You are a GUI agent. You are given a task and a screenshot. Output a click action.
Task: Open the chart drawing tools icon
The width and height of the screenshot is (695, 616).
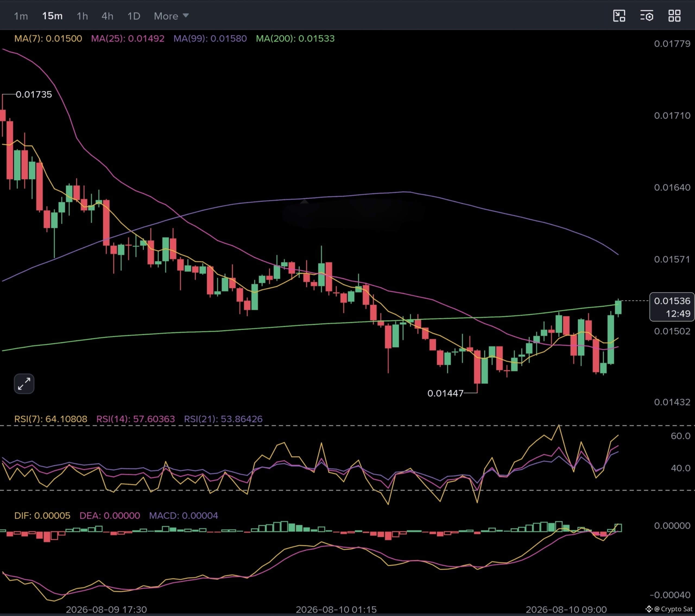[x=619, y=16]
